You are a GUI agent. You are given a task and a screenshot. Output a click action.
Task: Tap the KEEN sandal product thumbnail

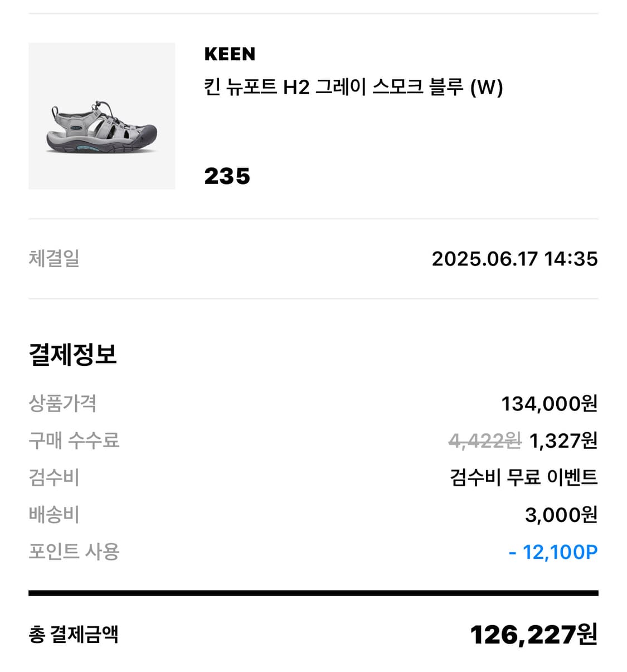pos(102,116)
